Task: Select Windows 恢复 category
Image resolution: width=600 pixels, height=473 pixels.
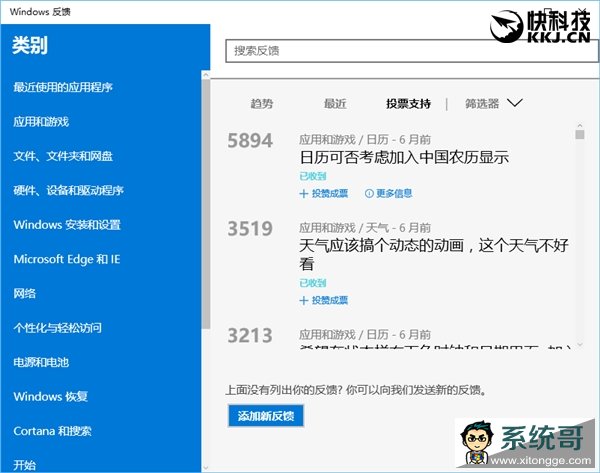Action: coord(51,396)
